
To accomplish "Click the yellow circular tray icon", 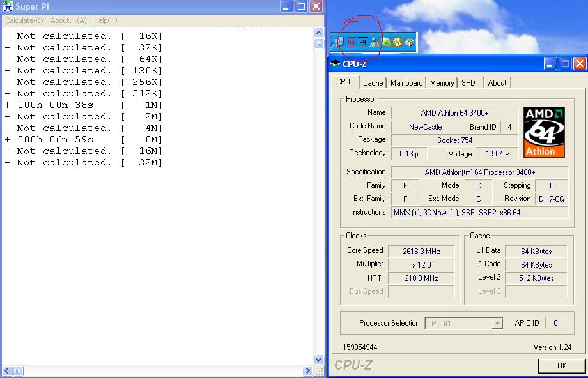I will pos(397,42).
